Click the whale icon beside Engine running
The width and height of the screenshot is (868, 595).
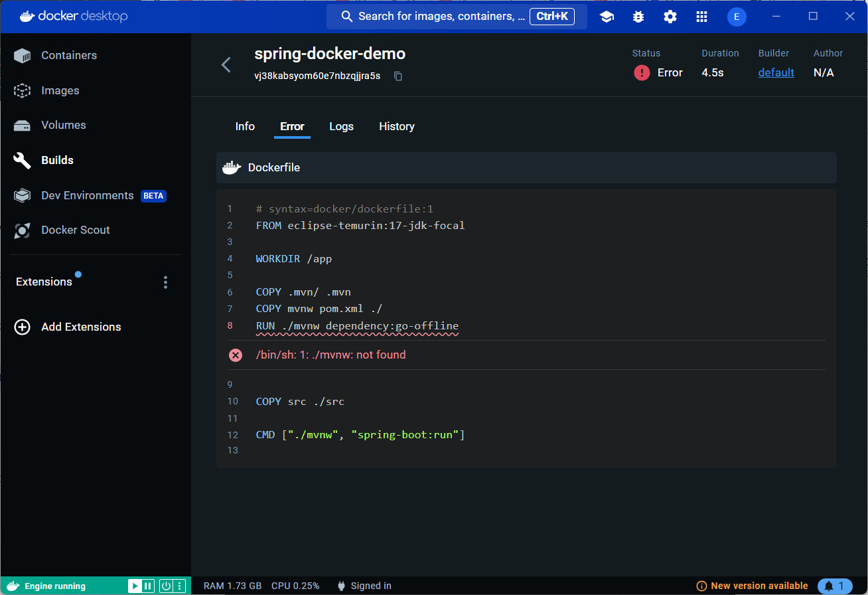[x=13, y=586]
